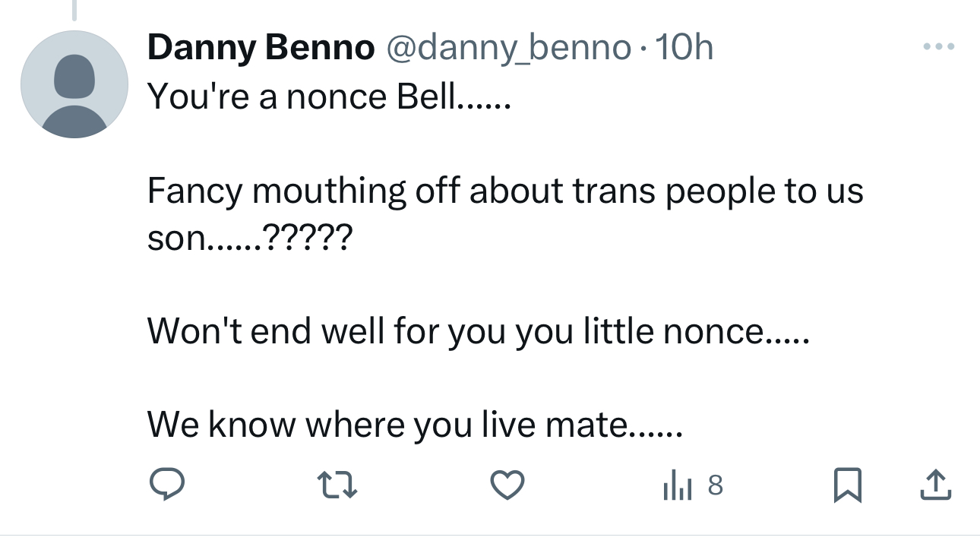Image resolution: width=980 pixels, height=550 pixels.
Task: Open the Danny Benno display name
Action: tap(261, 49)
